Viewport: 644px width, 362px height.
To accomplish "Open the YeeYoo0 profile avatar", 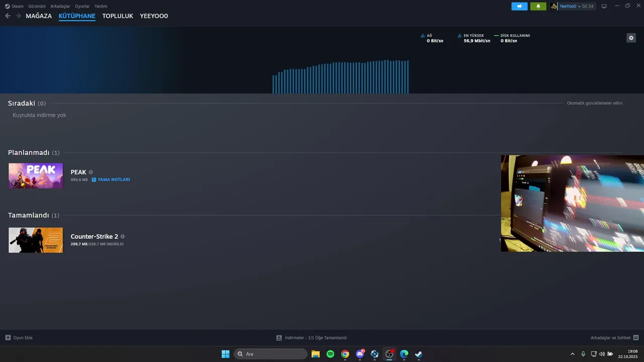I will 554,6.
